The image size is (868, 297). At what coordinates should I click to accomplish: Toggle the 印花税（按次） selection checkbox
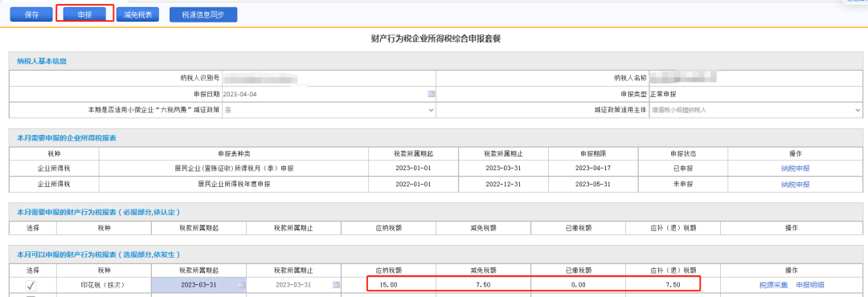pyautogui.click(x=31, y=286)
